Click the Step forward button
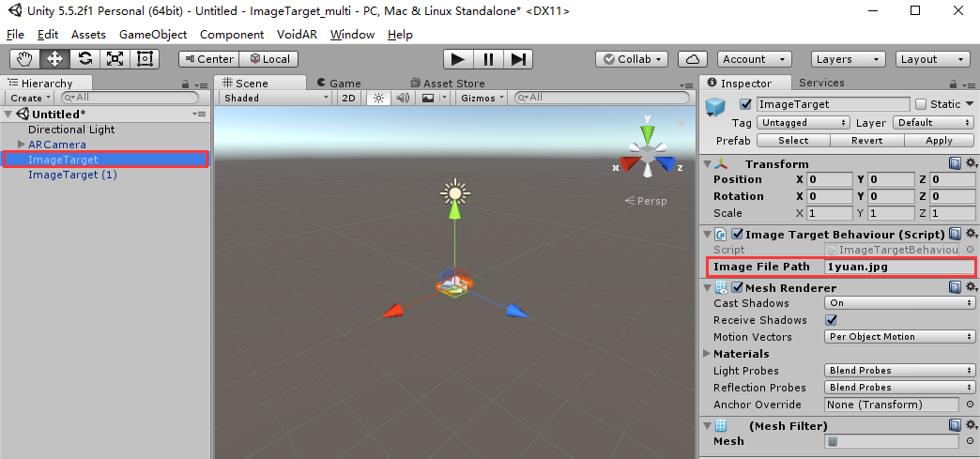This screenshot has height=459, width=980. (x=518, y=59)
